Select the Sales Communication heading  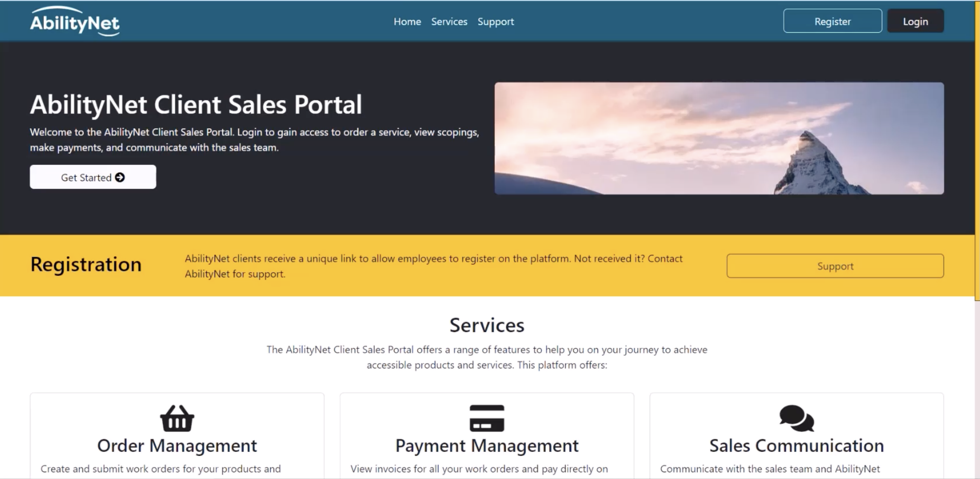click(x=796, y=446)
